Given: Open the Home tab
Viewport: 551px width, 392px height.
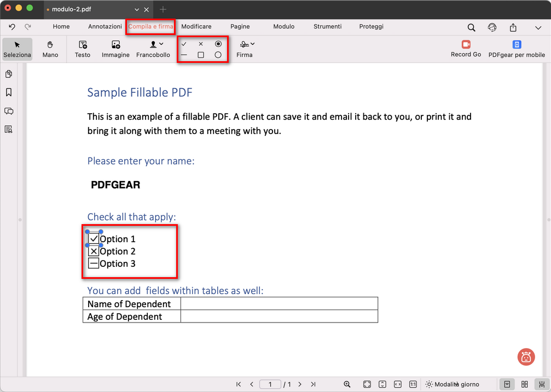Looking at the screenshot, I should tap(61, 26).
